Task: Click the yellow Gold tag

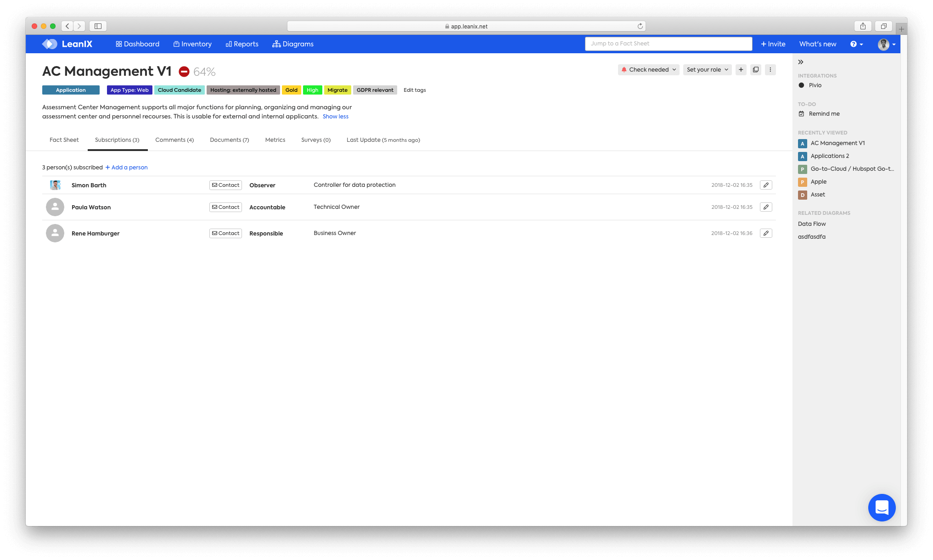Action: [291, 90]
